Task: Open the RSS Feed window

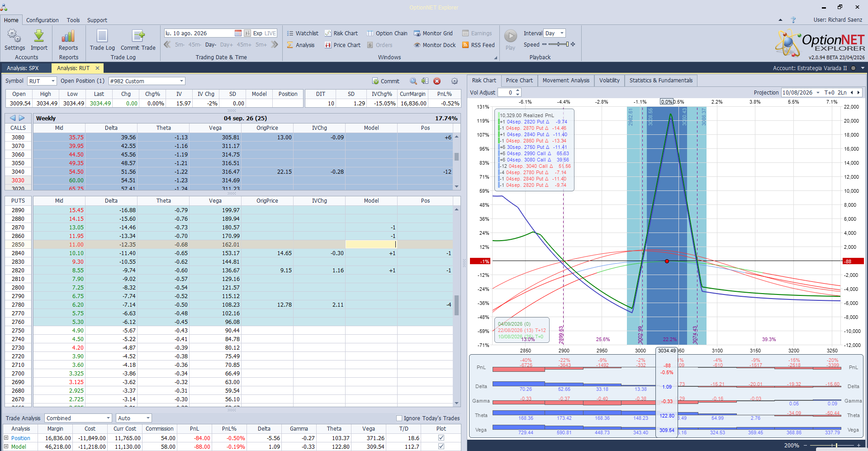Action: (x=479, y=45)
